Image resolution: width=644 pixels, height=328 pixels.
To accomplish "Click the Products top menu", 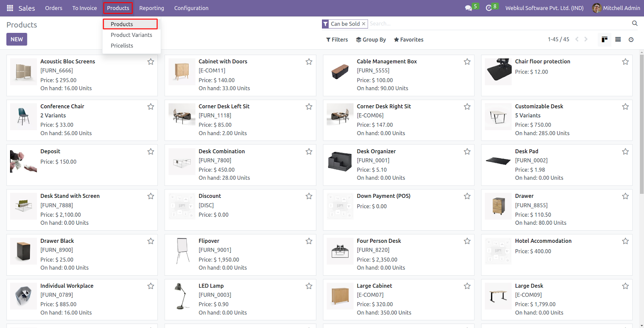I will tap(118, 8).
